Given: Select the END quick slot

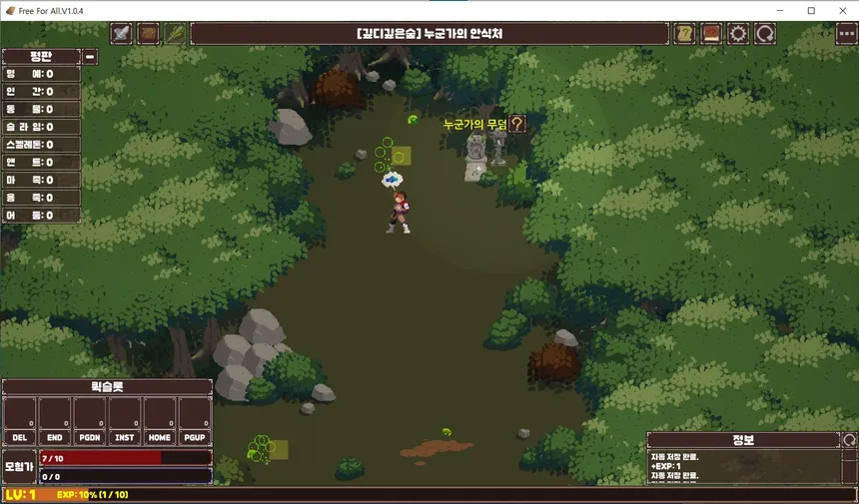Looking at the screenshot, I should coord(55,437).
